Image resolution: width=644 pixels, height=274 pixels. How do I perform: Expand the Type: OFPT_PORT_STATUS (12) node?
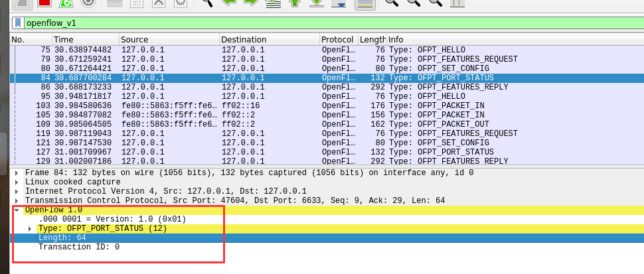[x=30, y=228]
